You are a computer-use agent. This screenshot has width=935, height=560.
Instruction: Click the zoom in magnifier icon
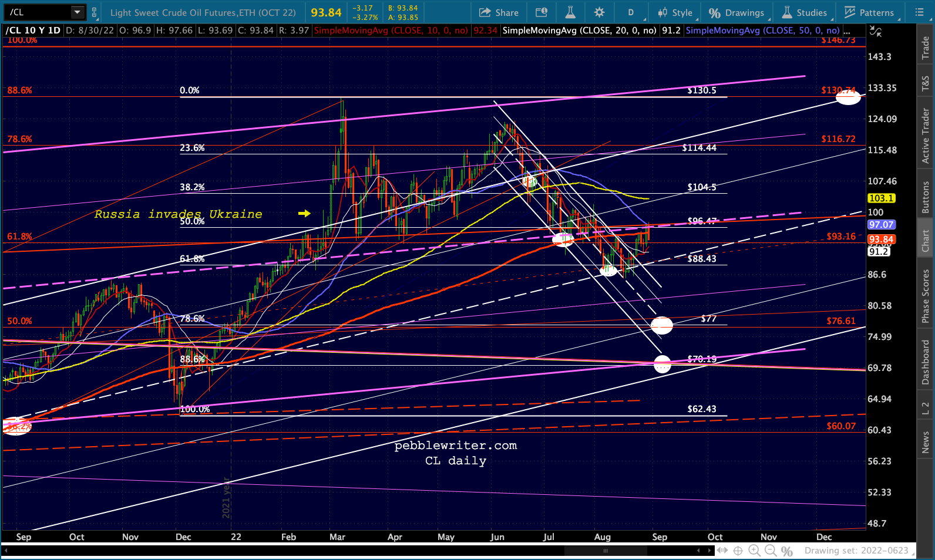coord(755,551)
